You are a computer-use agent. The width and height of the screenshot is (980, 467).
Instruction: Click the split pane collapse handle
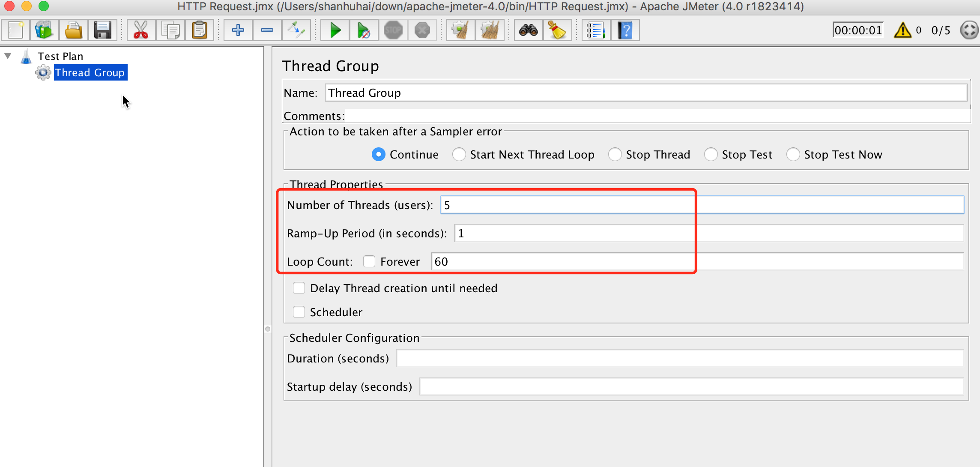point(268,329)
